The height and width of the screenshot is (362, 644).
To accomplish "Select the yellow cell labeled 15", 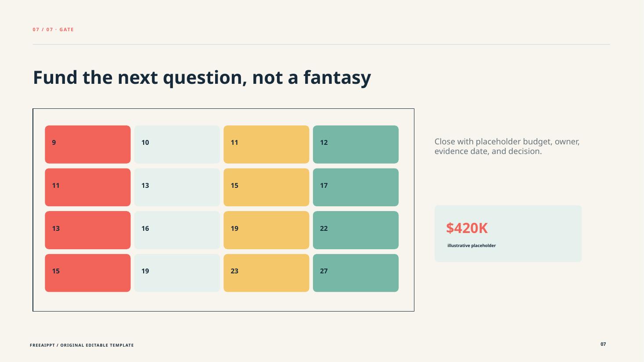I will pyautogui.click(x=266, y=187).
